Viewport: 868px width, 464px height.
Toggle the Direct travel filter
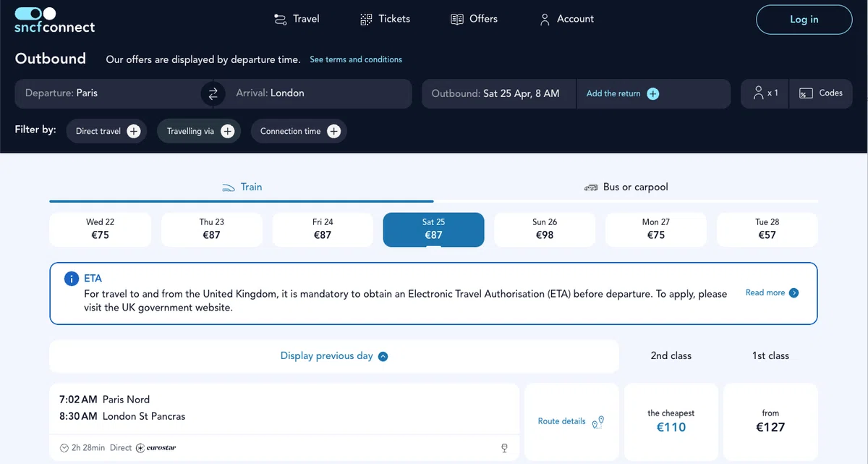106,131
